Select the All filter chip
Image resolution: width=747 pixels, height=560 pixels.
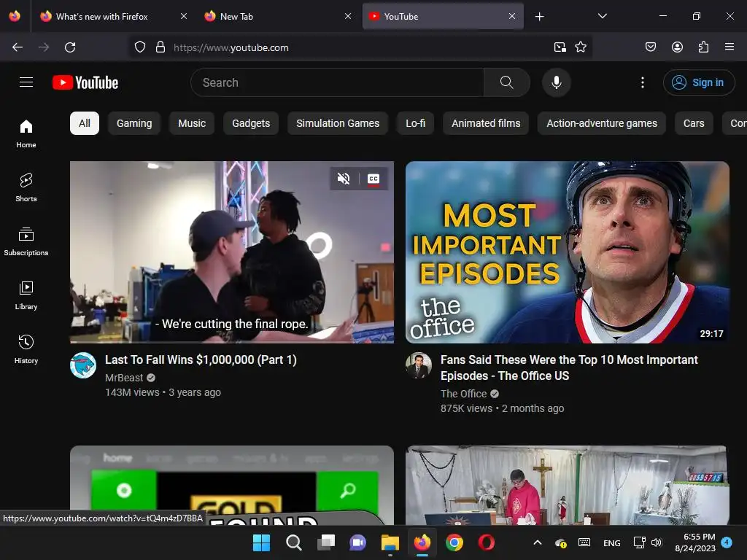click(85, 123)
